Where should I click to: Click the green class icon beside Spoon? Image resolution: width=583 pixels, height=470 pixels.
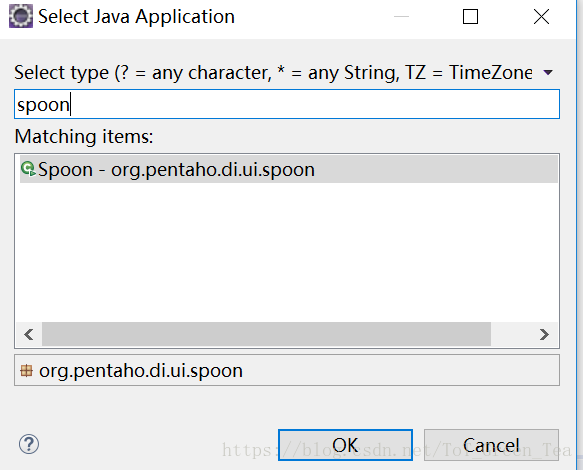point(28,169)
